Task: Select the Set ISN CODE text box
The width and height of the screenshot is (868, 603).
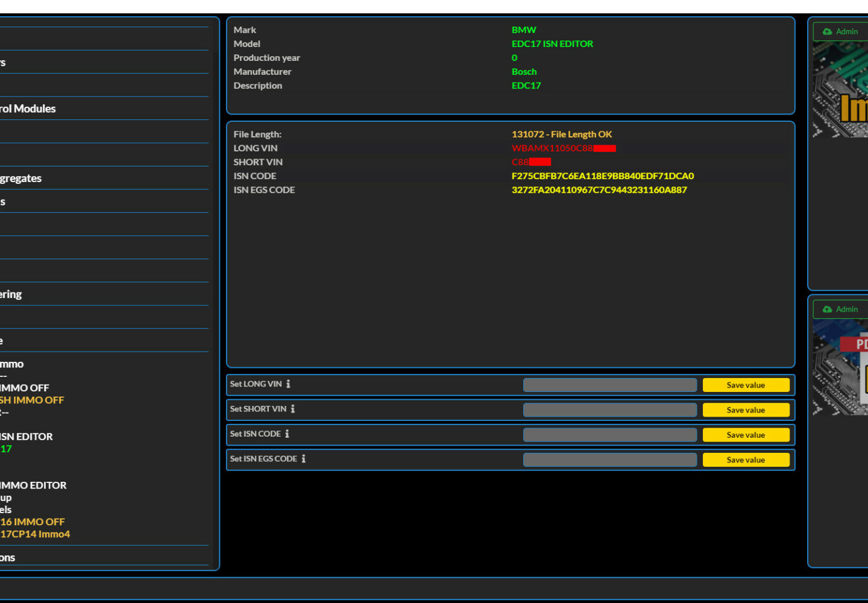Action: [609, 435]
